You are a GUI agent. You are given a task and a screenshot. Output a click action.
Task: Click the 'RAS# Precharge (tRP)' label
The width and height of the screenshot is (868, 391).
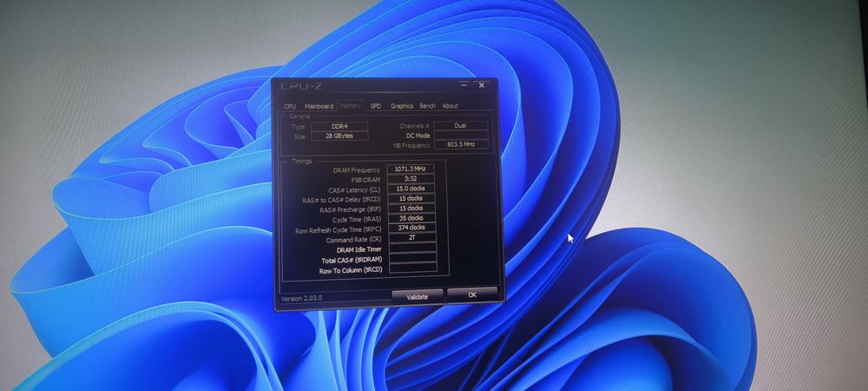351,210
